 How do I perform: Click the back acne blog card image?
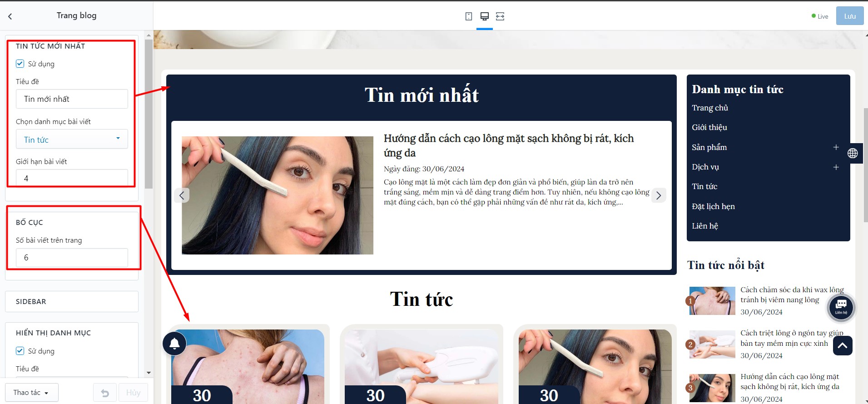tap(248, 366)
